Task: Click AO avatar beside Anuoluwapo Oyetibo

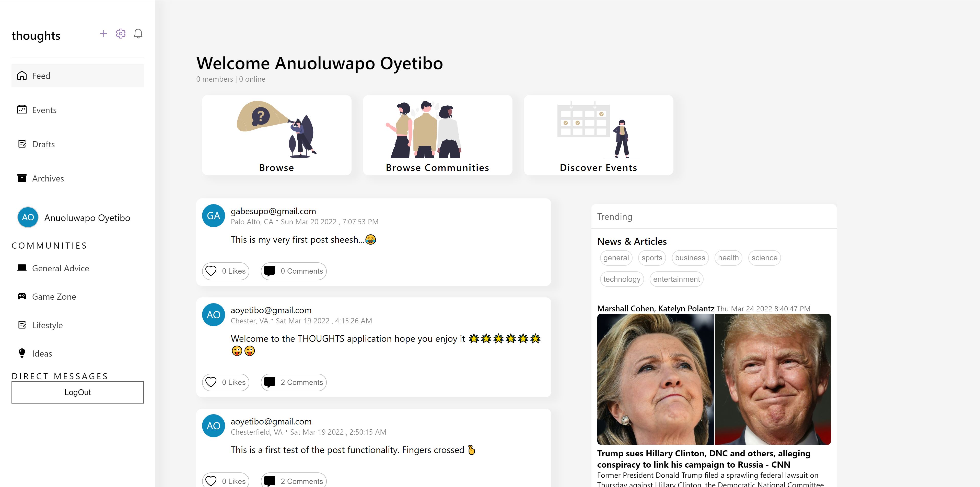Action: pos(28,217)
